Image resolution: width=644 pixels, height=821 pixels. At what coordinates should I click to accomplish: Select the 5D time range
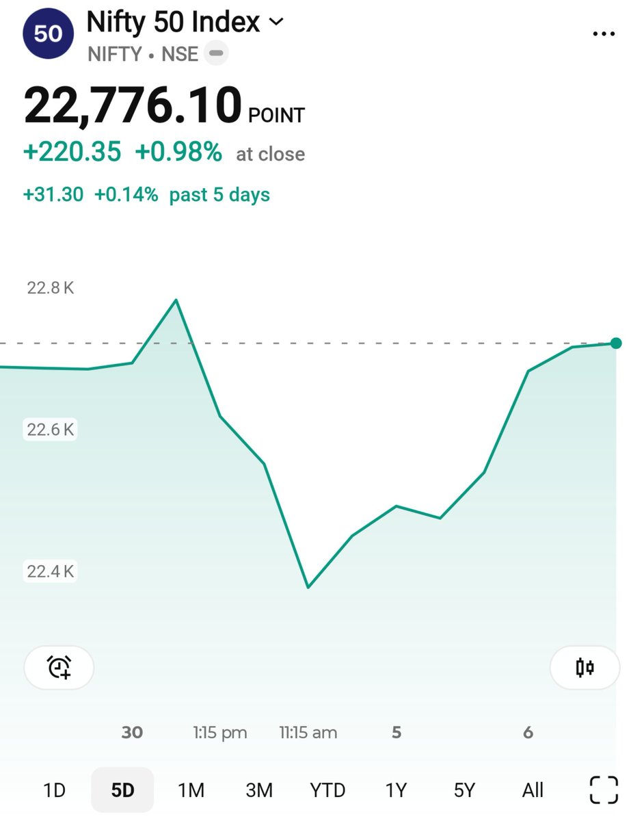(x=122, y=790)
